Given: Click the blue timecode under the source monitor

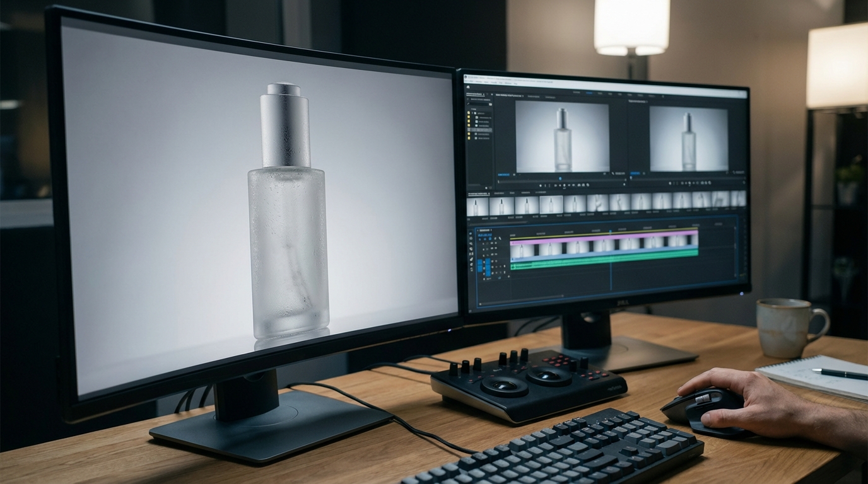Looking at the screenshot, I should 503,175.
